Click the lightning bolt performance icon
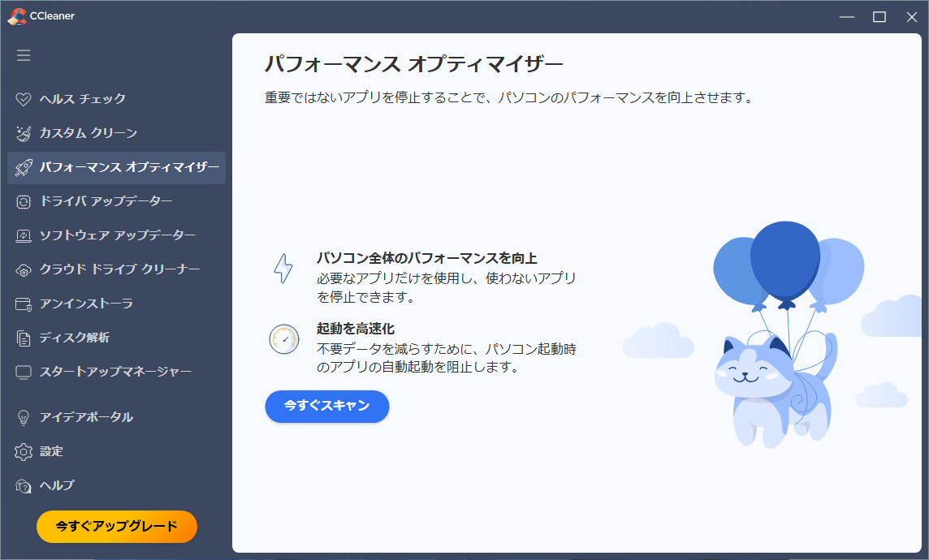The width and height of the screenshot is (929, 560). coord(283,268)
